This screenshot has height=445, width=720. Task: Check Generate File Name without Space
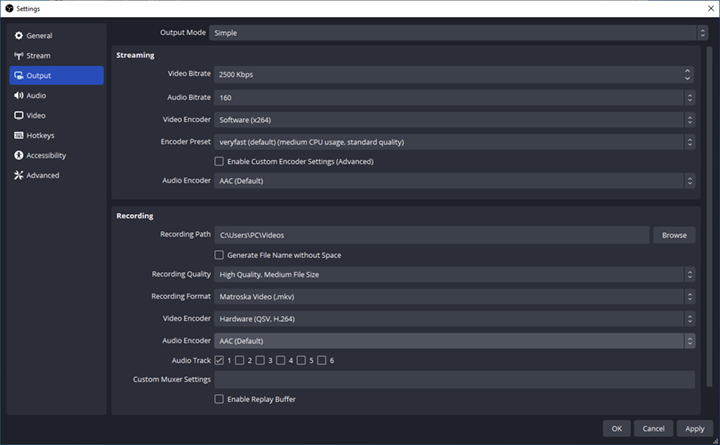point(219,255)
